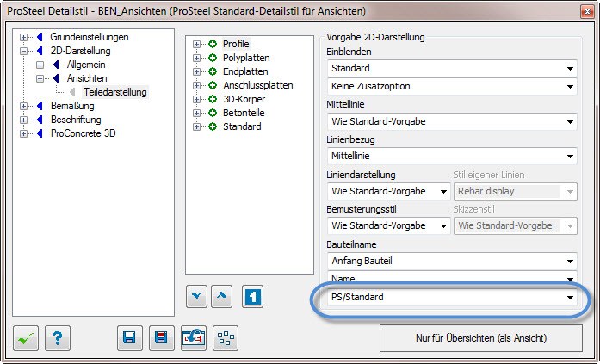Image resolution: width=600 pixels, height=364 pixels.
Task: Select the Bemaßung tree item
Action: click(72, 106)
